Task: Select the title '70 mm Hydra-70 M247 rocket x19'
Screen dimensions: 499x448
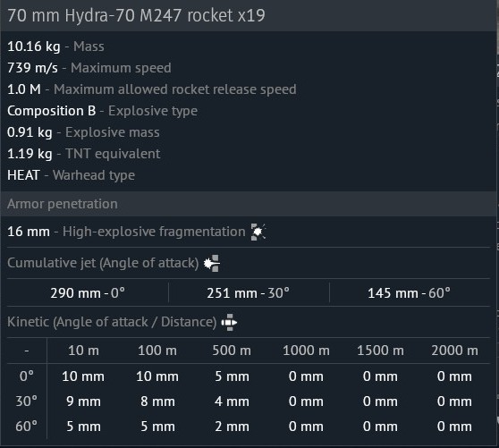Action: (136, 15)
